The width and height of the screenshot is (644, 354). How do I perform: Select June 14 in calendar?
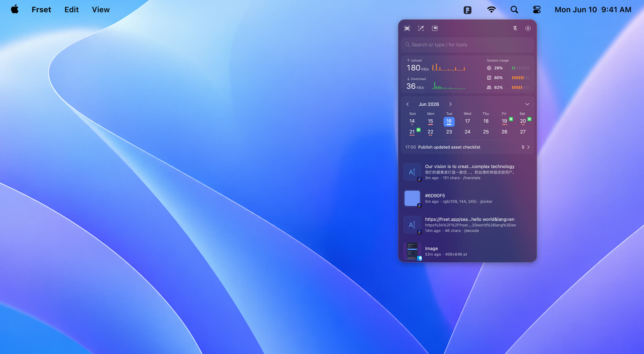412,121
